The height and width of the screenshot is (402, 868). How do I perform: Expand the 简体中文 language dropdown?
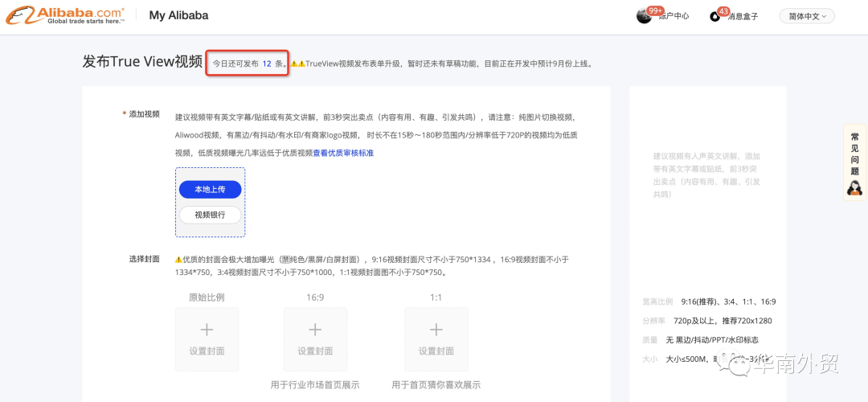(807, 16)
